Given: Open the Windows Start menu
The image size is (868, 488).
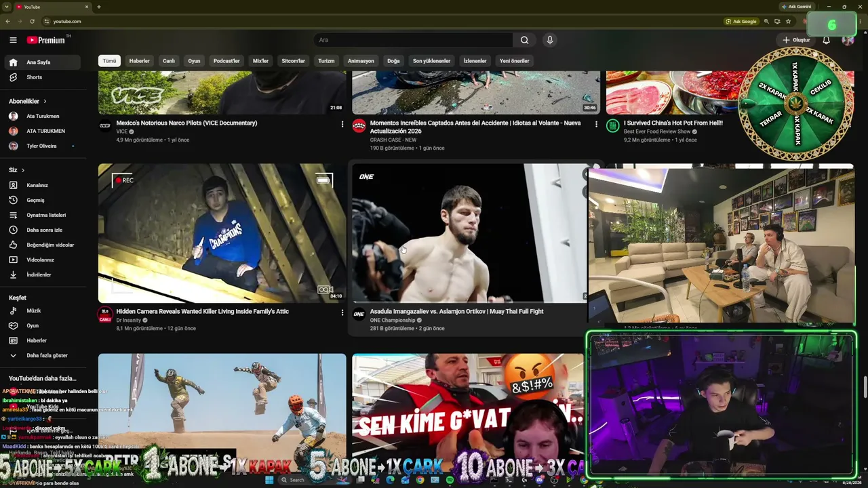Looking at the screenshot, I should click(x=269, y=480).
